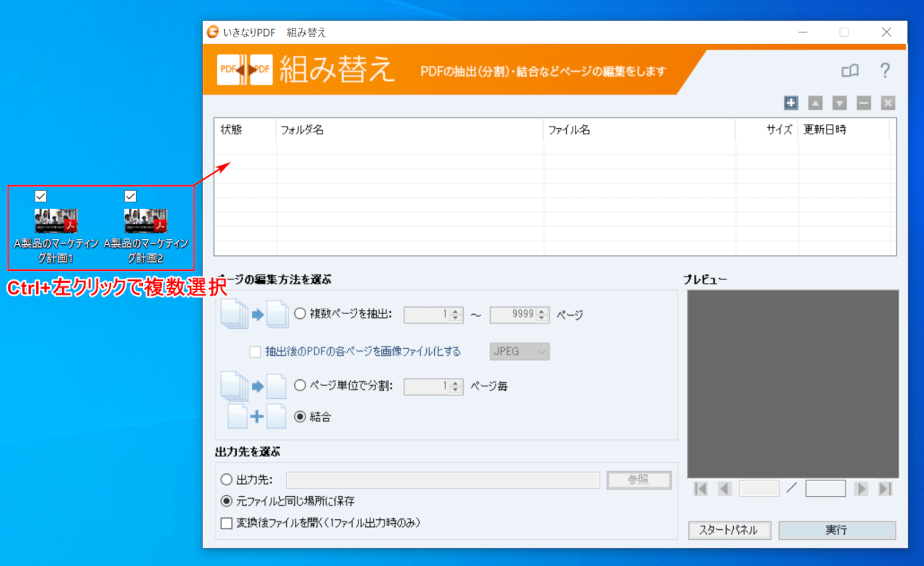Move selected file up with arrow icon
The height and width of the screenshot is (566, 924).
pyautogui.click(x=815, y=103)
